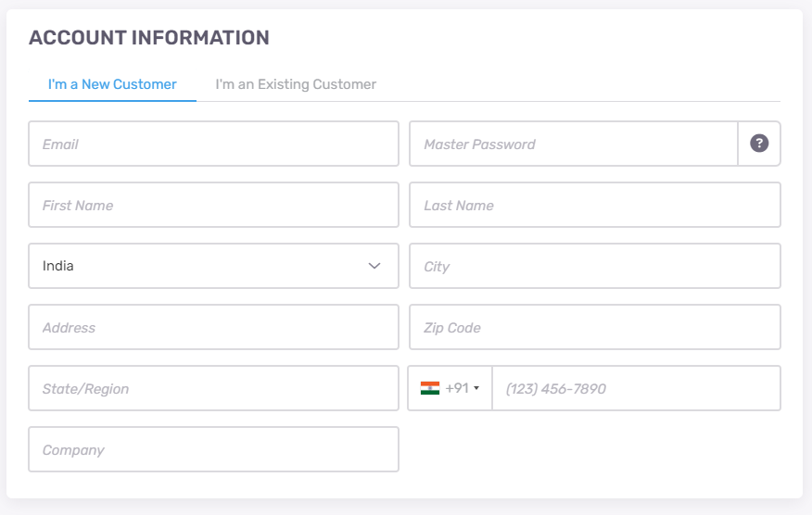The width and height of the screenshot is (812, 515).
Task: Select the Last Name input box
Action: click(x=595, y=205)
